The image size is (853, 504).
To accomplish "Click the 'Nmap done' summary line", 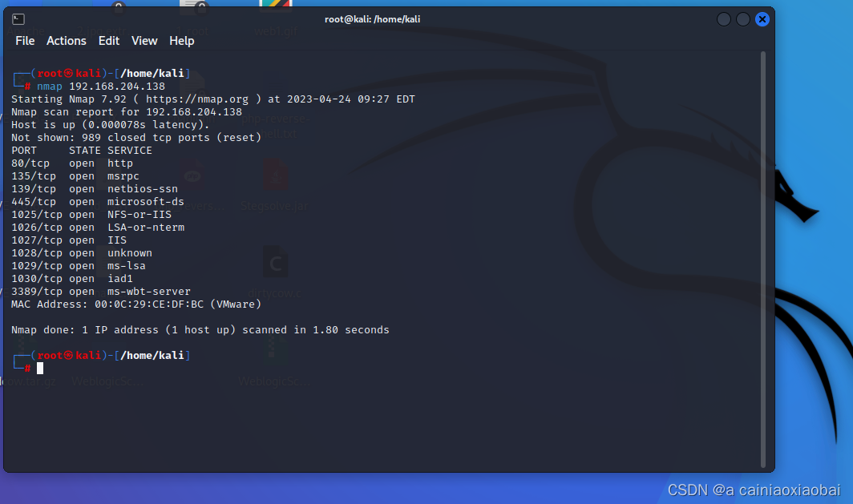I will click(x=200, y=330).
